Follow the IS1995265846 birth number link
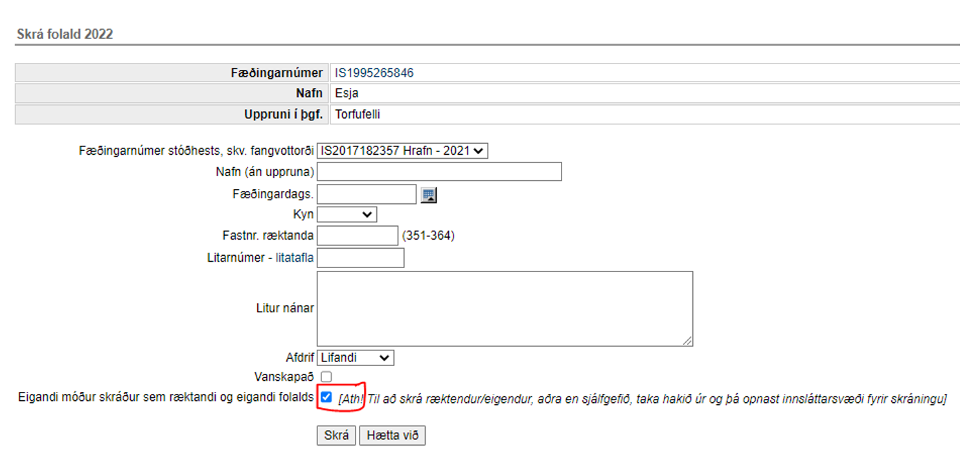This screenshot has height=456, width=980. point(374,73)
